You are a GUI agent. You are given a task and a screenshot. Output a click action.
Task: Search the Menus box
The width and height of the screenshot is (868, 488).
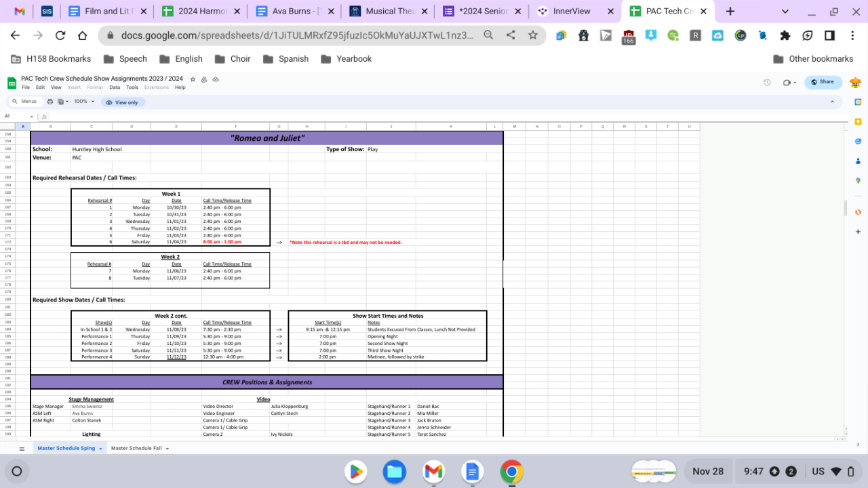point(25,102)
